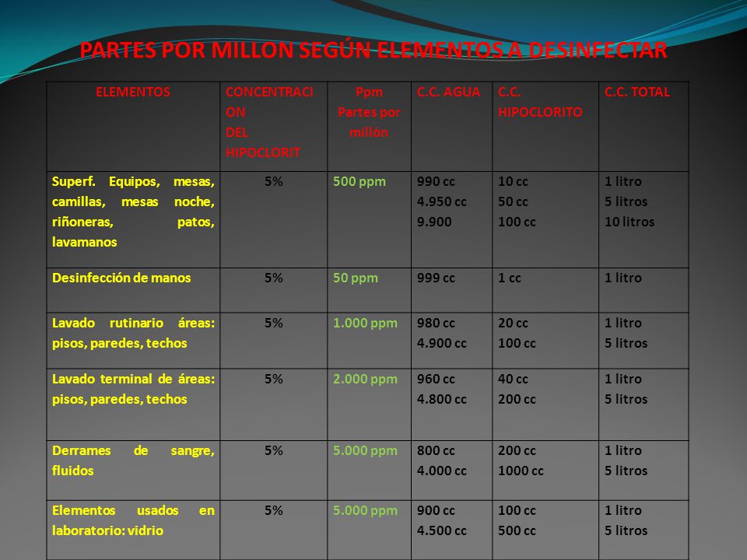747x560 pixels.
Task: Select the "900 cc" water amount
Action: 436,511
